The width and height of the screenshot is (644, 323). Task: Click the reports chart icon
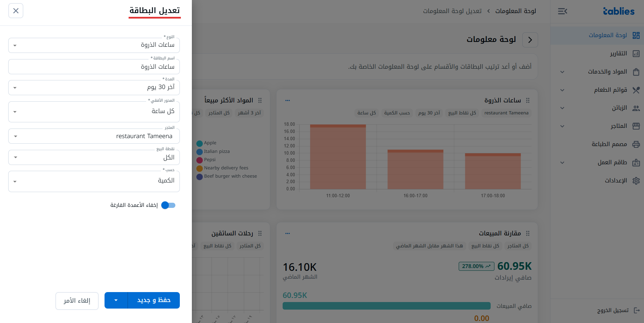pyautogui.click(x=636, y=54)
